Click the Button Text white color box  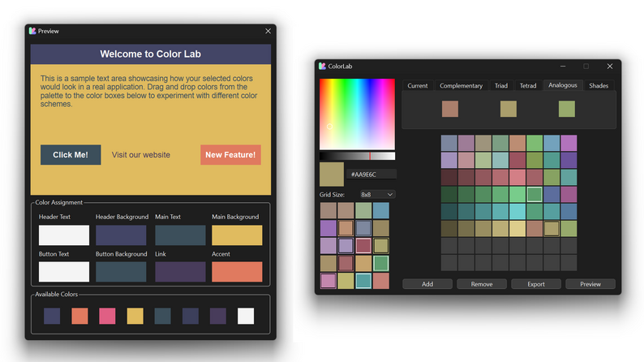pyautogui.click(x=63, y=272)
